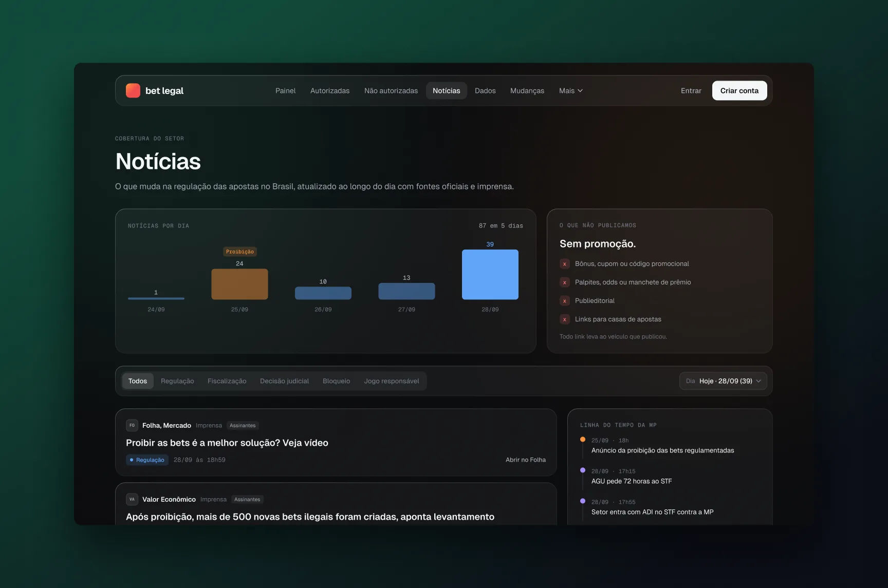Click the Criar conta button
This screenshot has width=888, height=588.
[739, 90]
